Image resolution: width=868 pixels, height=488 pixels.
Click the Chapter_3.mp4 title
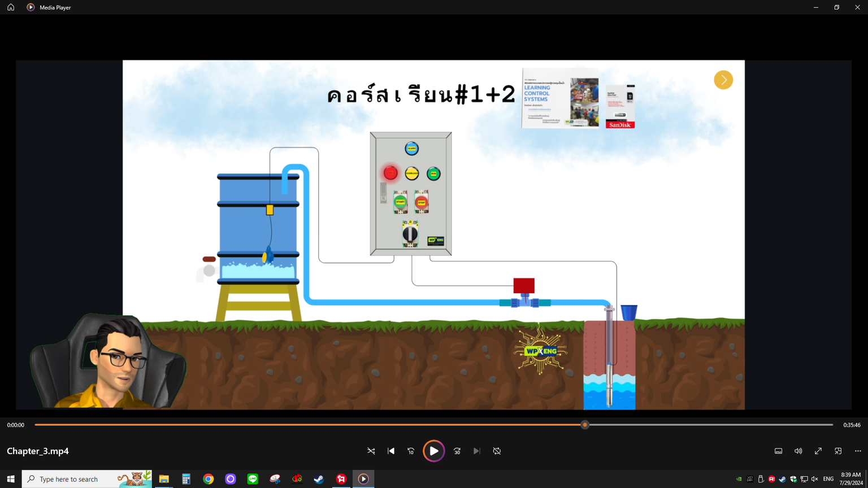pos(38,451)
